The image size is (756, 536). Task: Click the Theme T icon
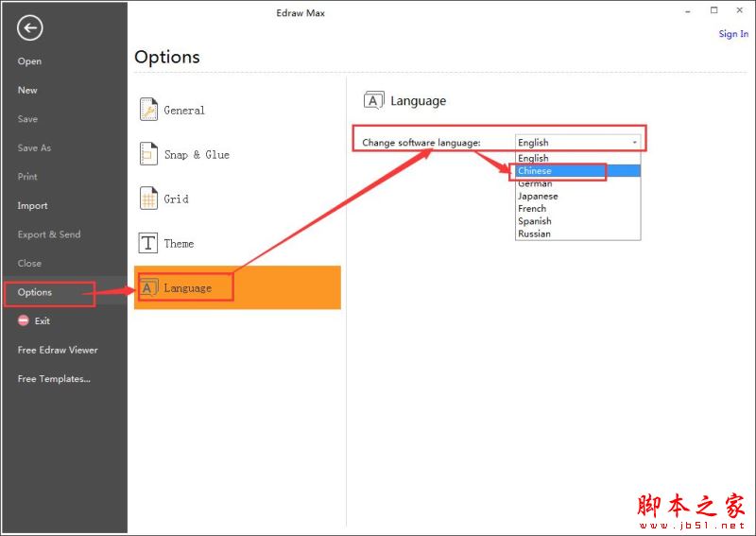tap(148, 243)
